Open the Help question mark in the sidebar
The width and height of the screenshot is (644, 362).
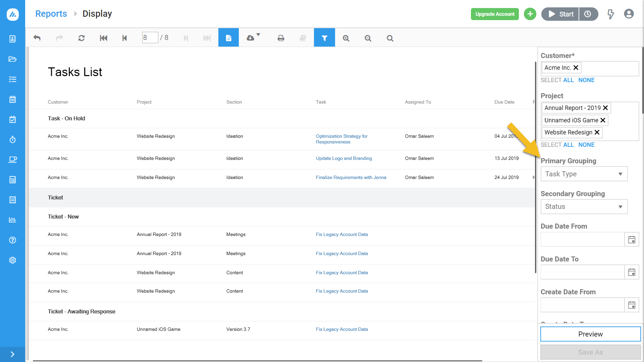(x=12, y=240)
